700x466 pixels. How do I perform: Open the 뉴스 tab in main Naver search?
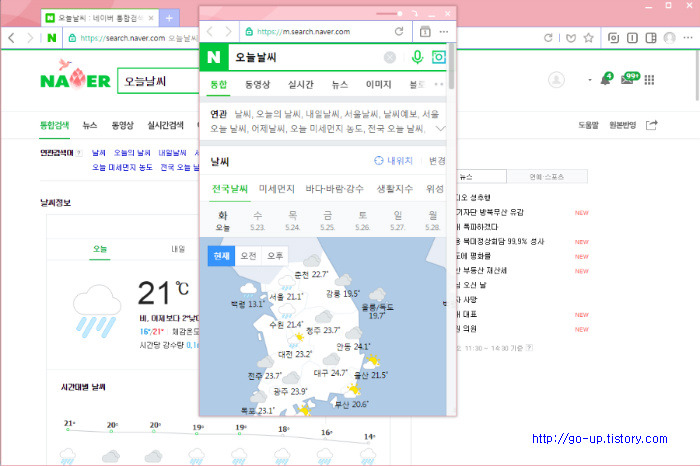(90, 125)
